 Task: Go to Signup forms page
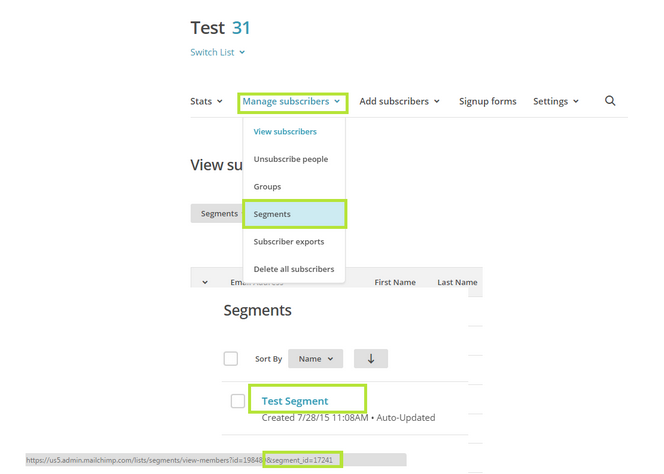(x=488, y=101)
